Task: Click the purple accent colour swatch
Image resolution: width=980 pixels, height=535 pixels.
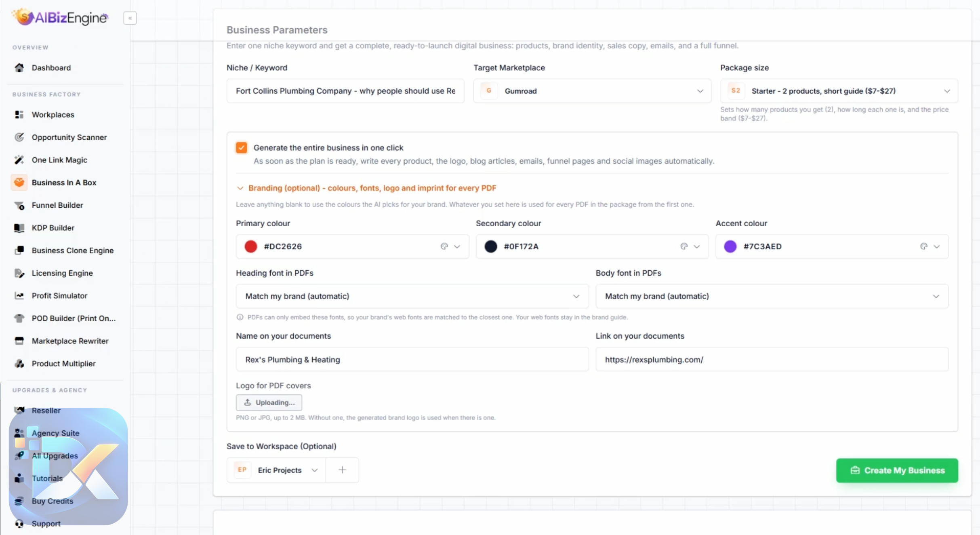Action: tap(730, 246)
